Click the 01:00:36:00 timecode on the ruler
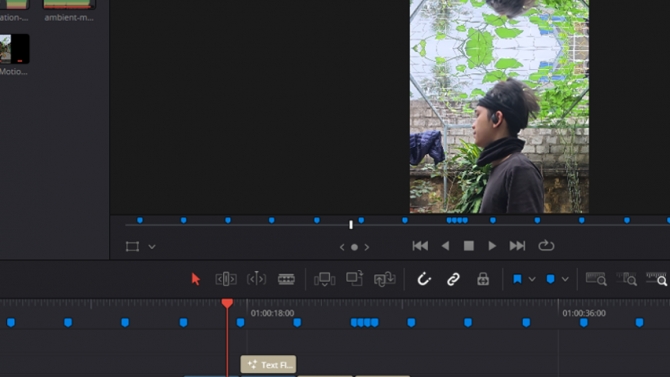This screenshot has height=377, width=670. [584, 313]
